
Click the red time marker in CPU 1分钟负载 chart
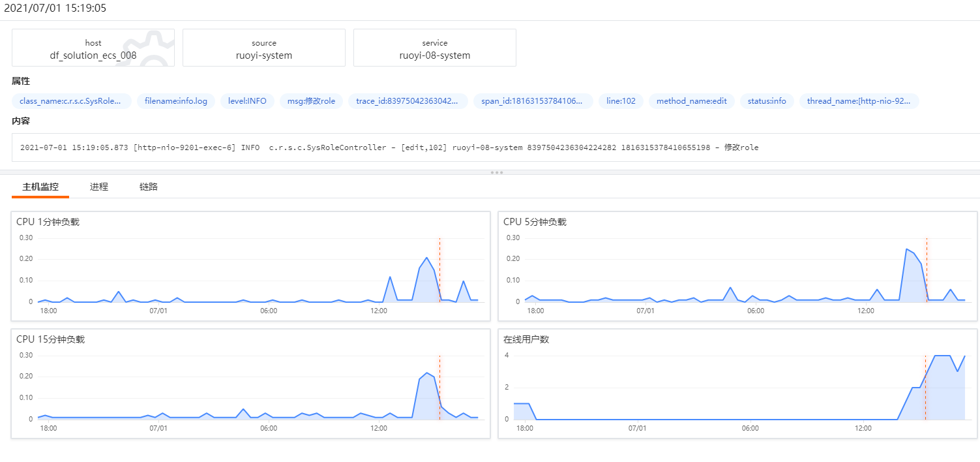439,270
